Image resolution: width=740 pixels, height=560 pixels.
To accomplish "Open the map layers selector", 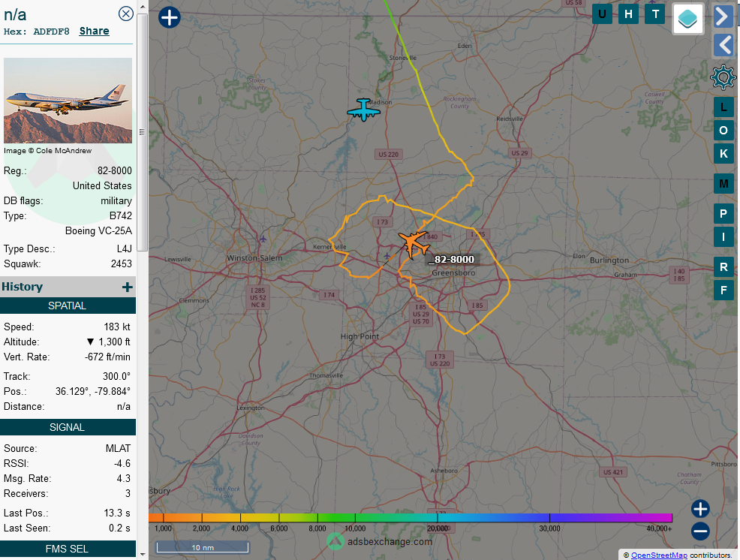I will (x=688, y=19).
